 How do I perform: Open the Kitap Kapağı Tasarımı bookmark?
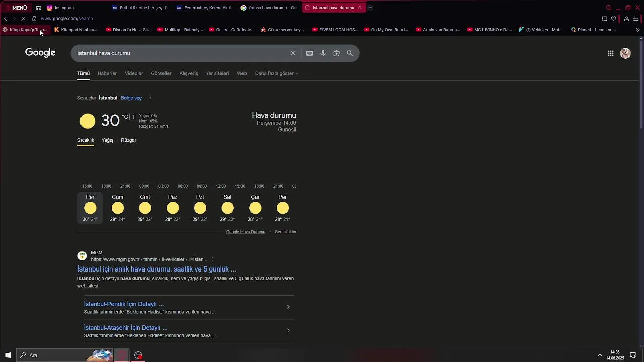(25, 30)
